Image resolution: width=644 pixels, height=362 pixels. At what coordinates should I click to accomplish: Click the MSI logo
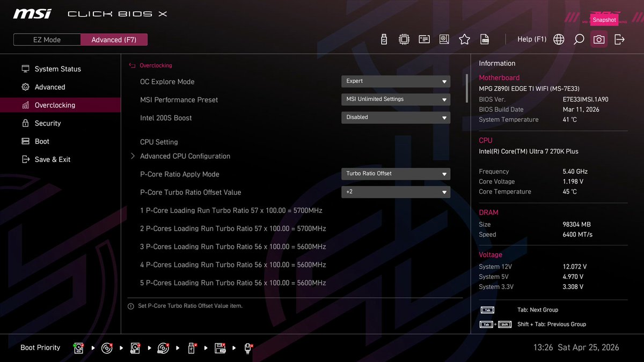coord(32,13)
